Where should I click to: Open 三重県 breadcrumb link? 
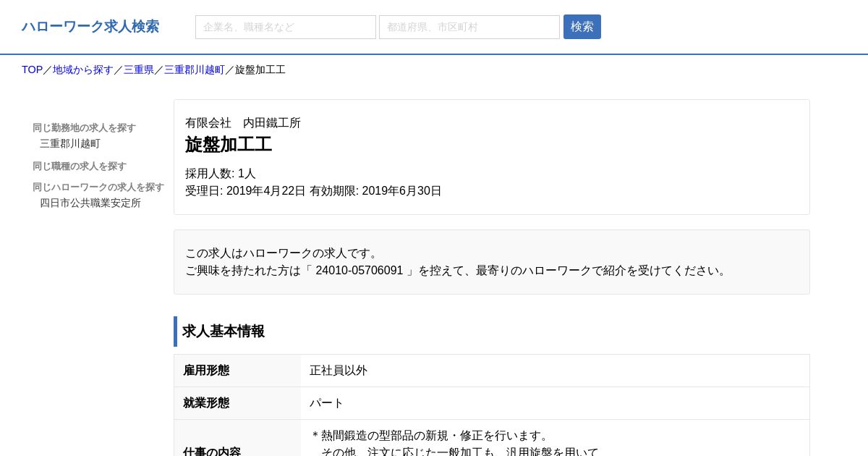pos(139,69)
